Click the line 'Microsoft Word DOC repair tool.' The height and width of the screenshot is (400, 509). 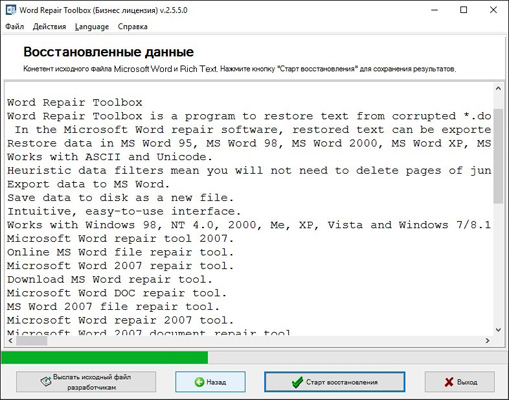[x=117, y=293]
